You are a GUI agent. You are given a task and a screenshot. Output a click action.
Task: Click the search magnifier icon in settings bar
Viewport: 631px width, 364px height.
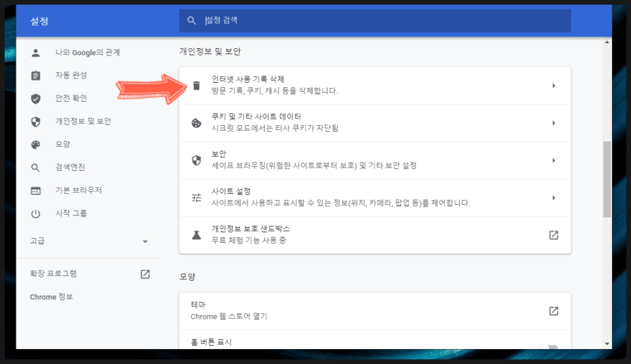(x=191, y=20)
